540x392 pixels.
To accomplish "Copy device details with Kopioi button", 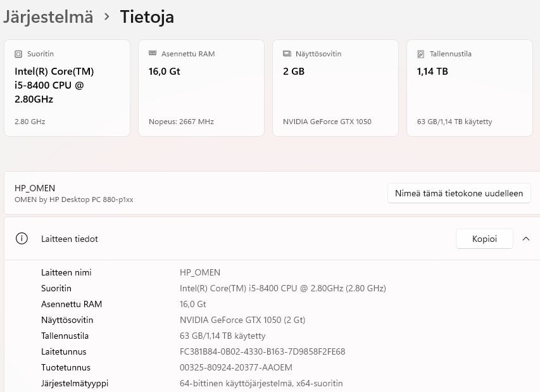I will pos(484,239).
